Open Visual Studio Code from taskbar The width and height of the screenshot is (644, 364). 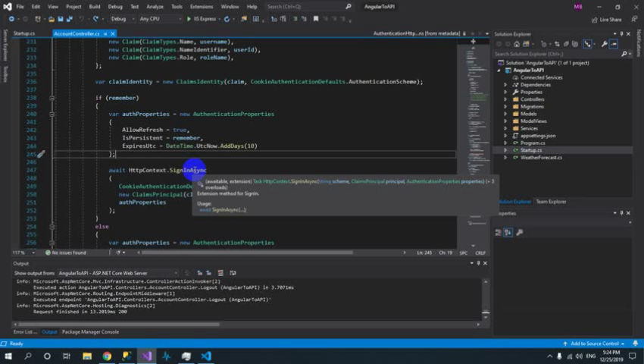click(x=206, y=356)
